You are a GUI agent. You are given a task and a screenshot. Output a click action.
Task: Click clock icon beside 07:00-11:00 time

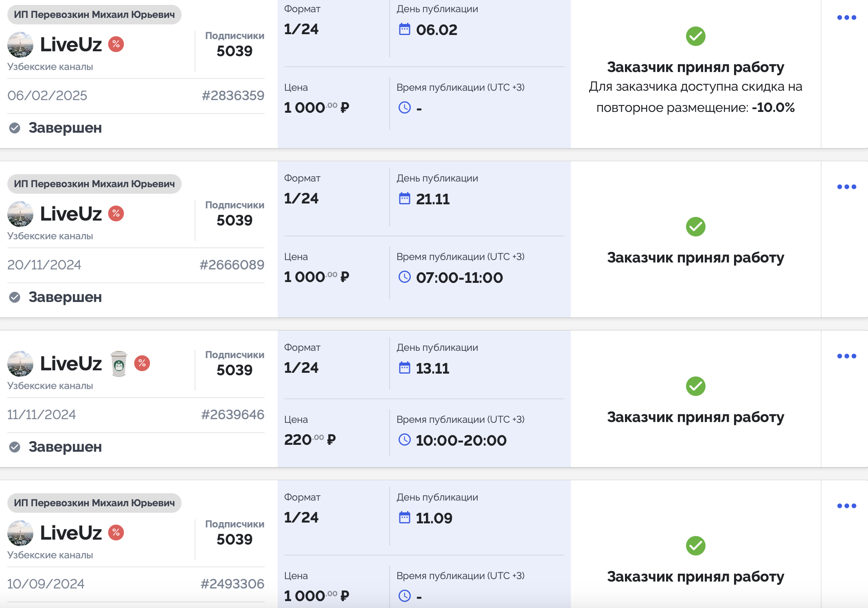pyautogui.click(x=404, y=277)
